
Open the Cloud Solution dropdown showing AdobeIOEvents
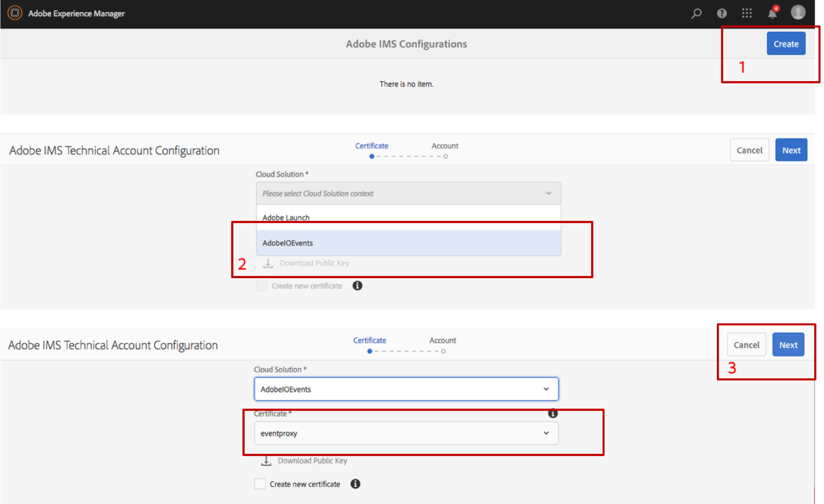click(x=406, y=389)
